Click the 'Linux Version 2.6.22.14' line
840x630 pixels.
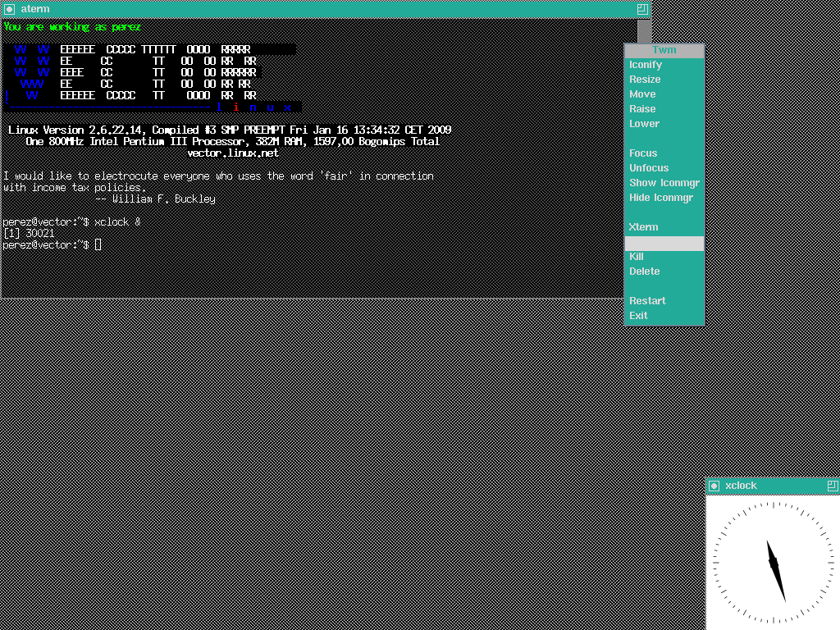coord(230,130)
